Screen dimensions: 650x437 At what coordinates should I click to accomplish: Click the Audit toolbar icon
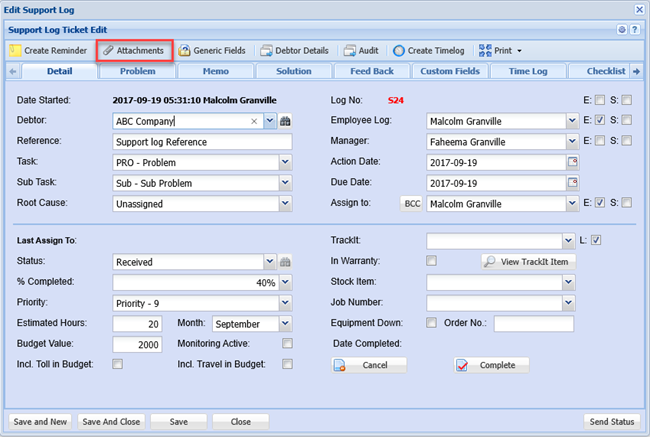[x=349, y=50]
